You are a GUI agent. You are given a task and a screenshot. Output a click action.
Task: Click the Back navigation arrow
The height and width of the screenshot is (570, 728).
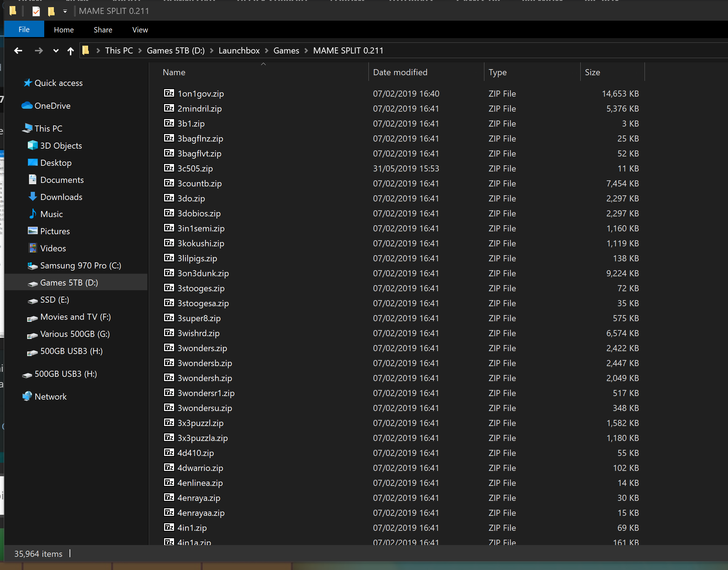18,51
